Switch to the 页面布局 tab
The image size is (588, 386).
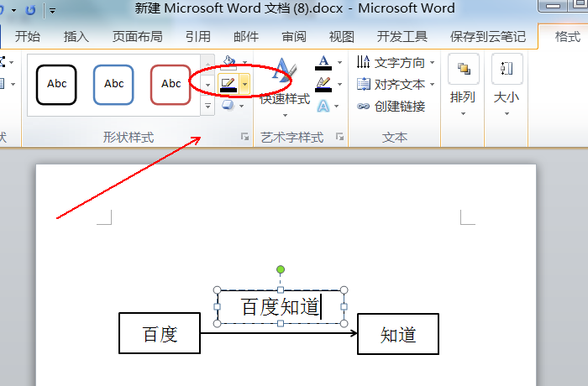click(138, 36)
